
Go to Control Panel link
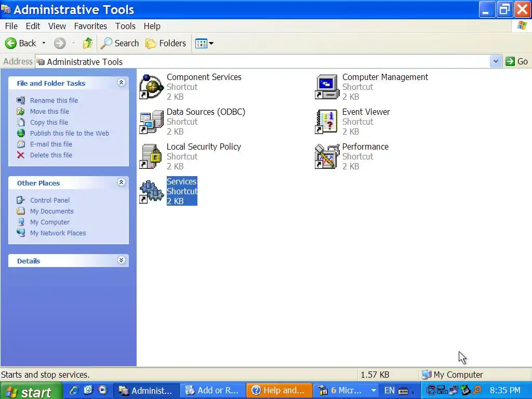[x=50, y=200]
